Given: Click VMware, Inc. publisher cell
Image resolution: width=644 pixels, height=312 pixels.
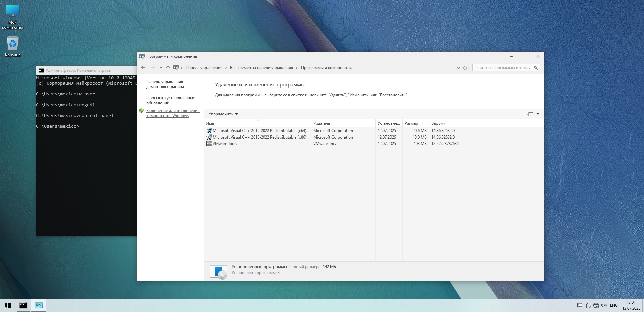Looking at the screenshot, I should (x=325, y=144).
